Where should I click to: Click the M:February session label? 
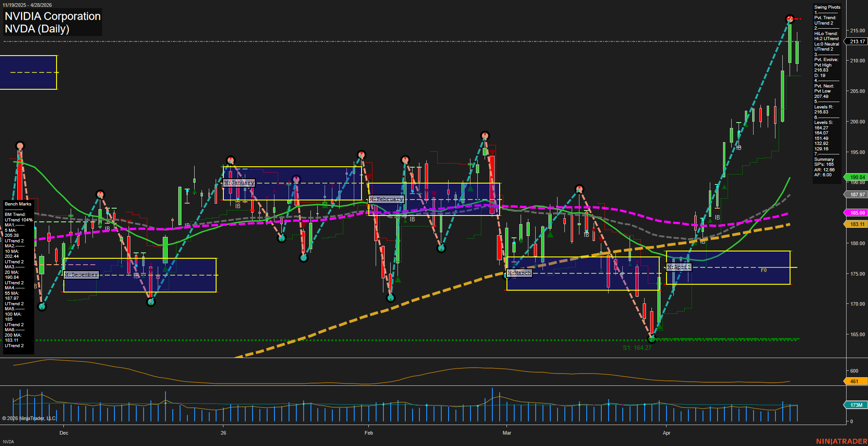386,199
